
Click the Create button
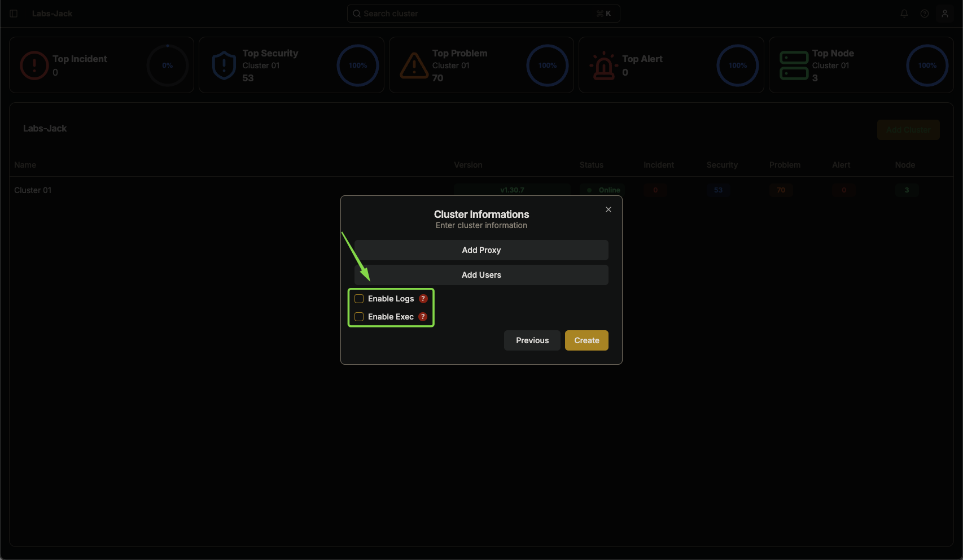586,340
